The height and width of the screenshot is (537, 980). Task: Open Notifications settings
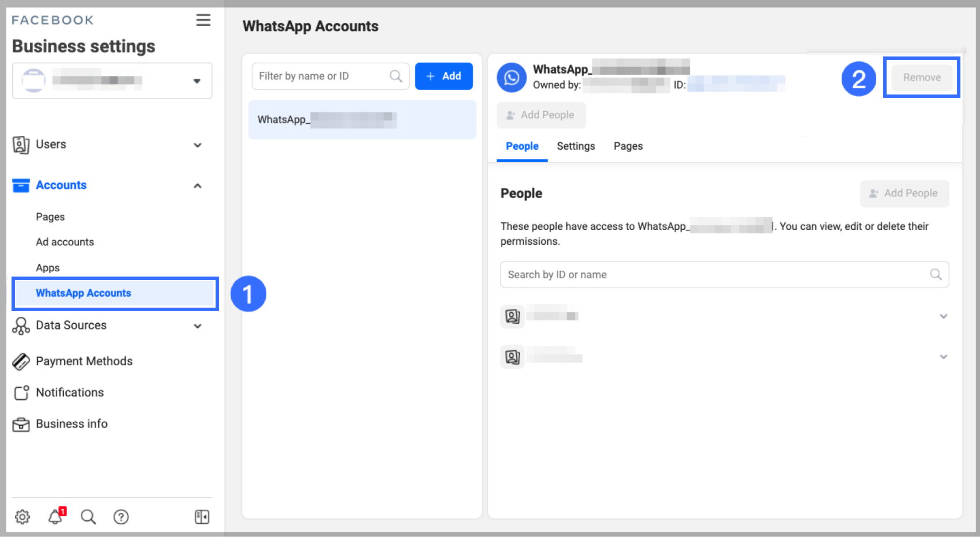click(x=70, y=392)
